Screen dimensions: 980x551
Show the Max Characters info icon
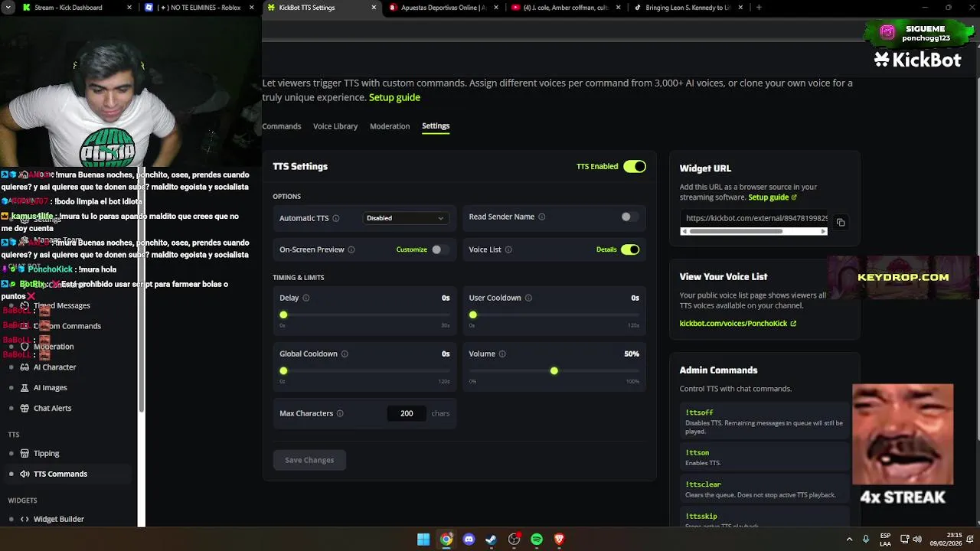click(x=340, y=414)
